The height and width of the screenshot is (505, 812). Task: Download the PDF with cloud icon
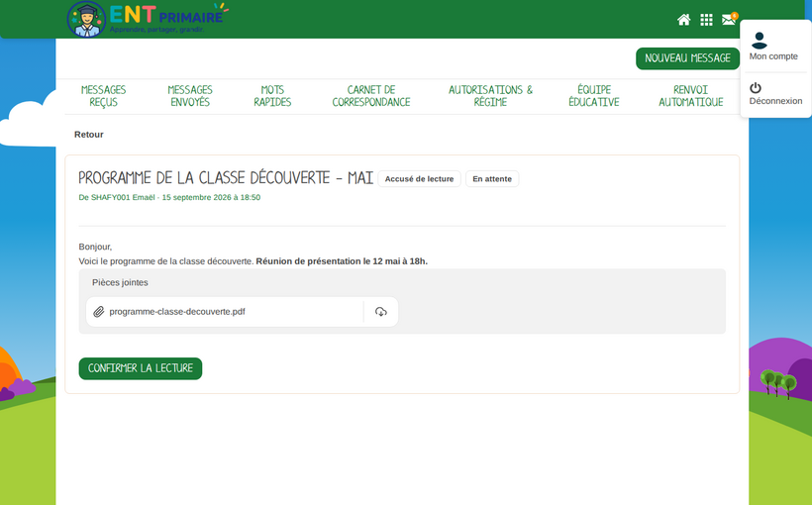pos(381,312)
